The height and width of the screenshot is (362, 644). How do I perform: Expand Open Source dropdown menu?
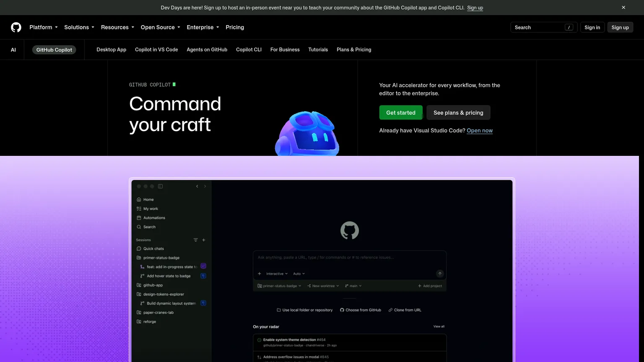tap(160, 27)
